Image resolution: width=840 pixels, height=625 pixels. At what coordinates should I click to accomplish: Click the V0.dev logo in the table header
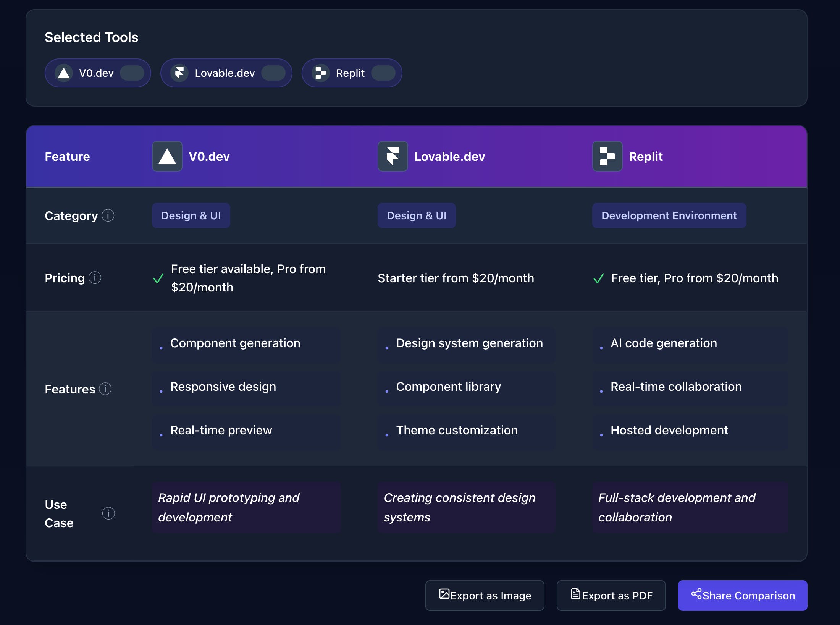click(x=167, y=156)
